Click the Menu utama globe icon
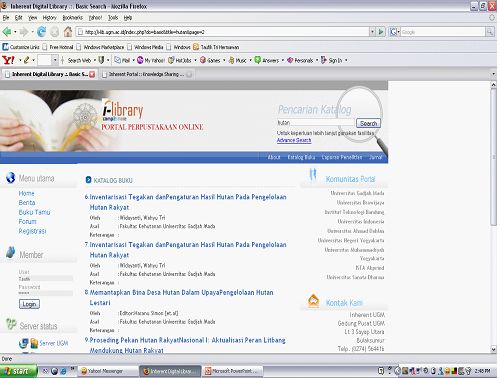This screenshot has width=500, height=378. pyautogui.click(x=11, y=178)
